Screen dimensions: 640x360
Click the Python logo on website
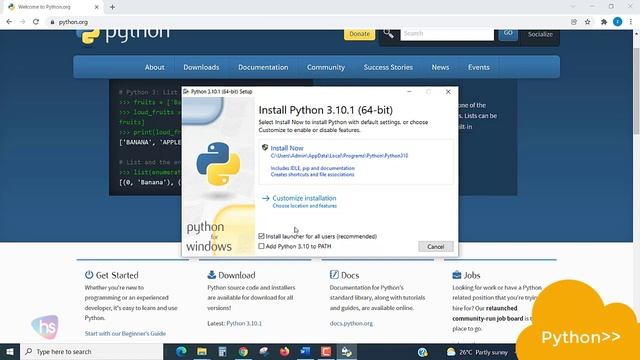click(x=122, y=36)
